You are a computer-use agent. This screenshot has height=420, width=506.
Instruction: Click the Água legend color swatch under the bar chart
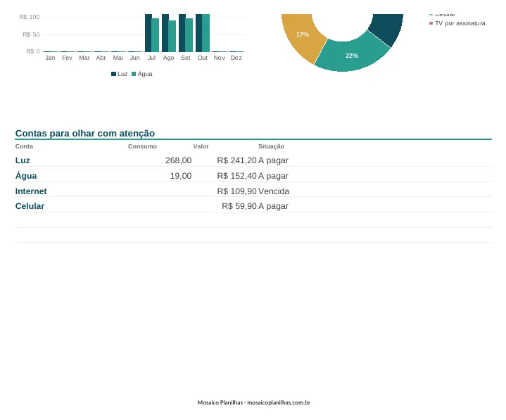pos(134,74)
